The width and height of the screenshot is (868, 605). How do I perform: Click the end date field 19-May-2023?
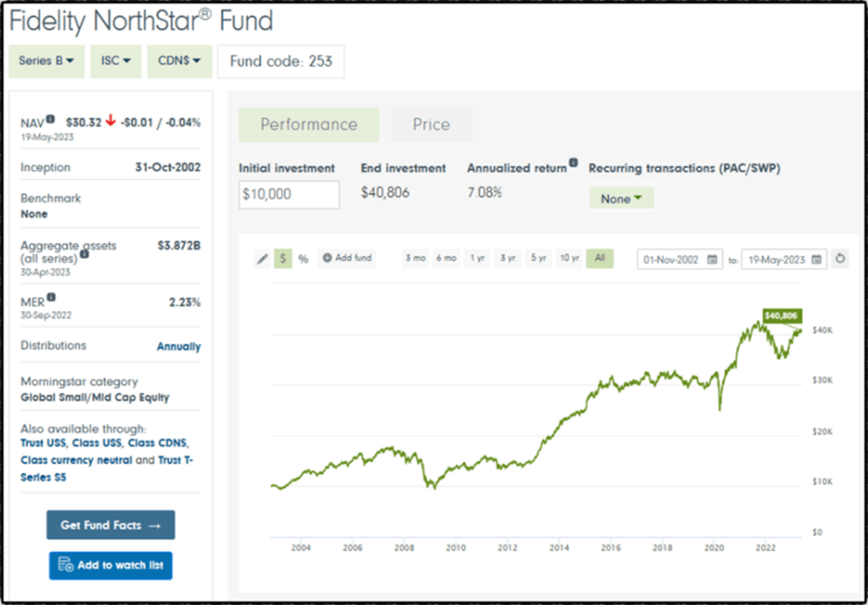coord(784,260)
